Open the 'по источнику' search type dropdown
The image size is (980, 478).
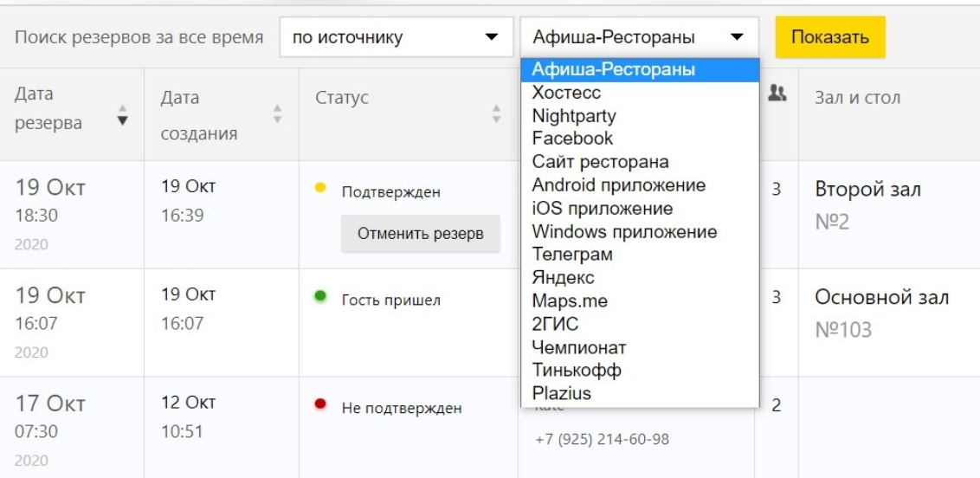coord(396,37)
